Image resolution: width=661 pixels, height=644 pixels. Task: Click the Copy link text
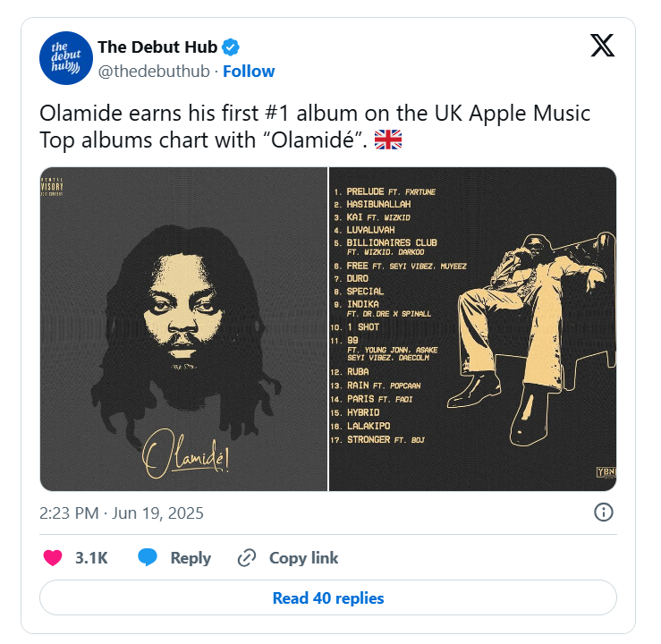pyautogui.click(x=303, y=558)
